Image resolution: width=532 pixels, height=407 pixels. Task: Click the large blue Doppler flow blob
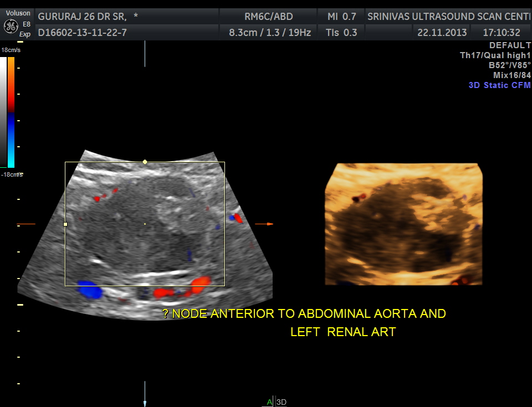89,290
